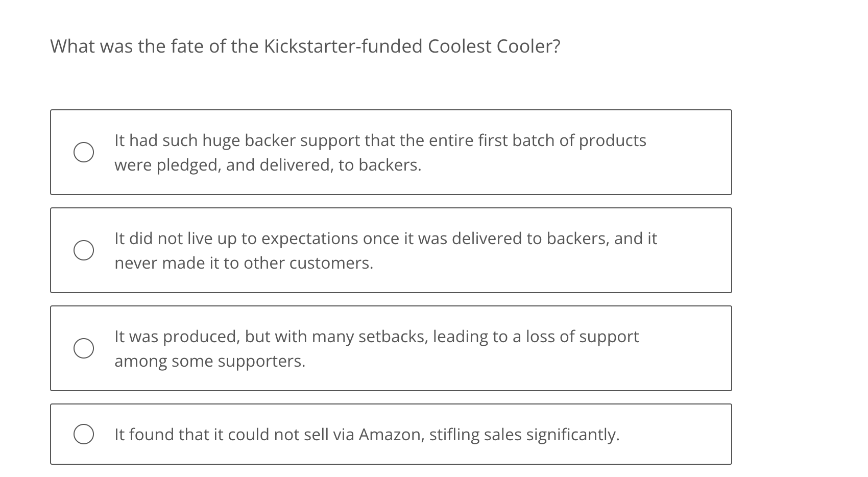Click the phrase 'were pledged, and delivered, to backers.'
Screen dimensions: 868x477
coord(268,165)
